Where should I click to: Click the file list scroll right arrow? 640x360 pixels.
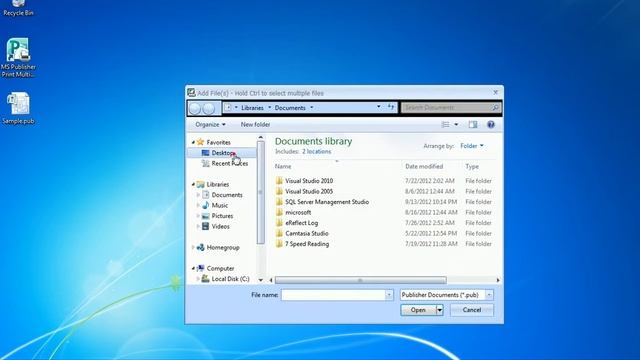[x=498, y=280]
